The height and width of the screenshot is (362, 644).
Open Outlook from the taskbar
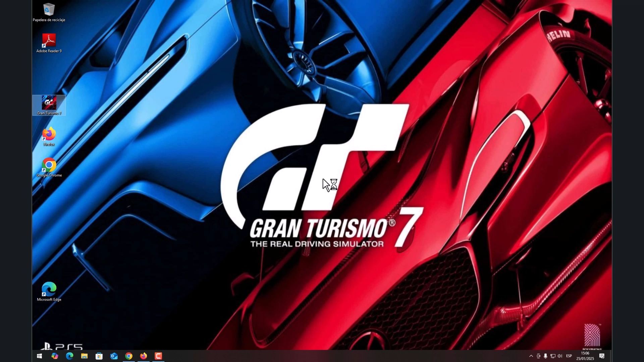pyautogui.click(x=114, y=356)
